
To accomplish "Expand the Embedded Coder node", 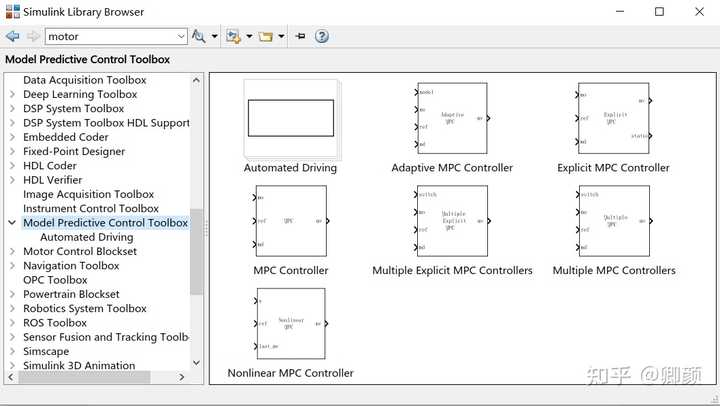I will [x=12, y=137].
